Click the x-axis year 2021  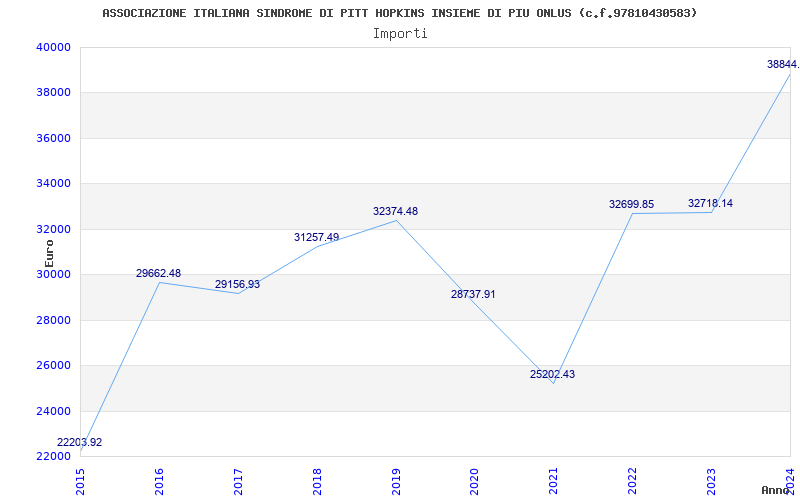pyautogui.click(x=554, y=482)
